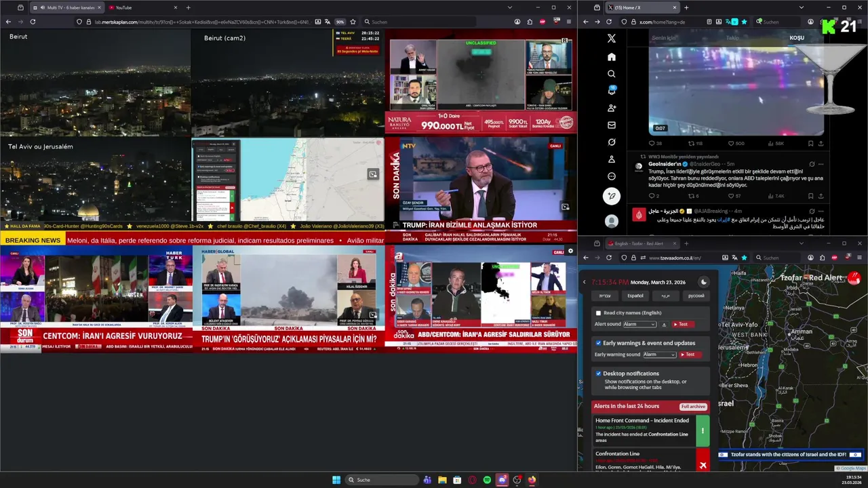Open hamburger menu in Tzofar browser

(x=861, y=258)
